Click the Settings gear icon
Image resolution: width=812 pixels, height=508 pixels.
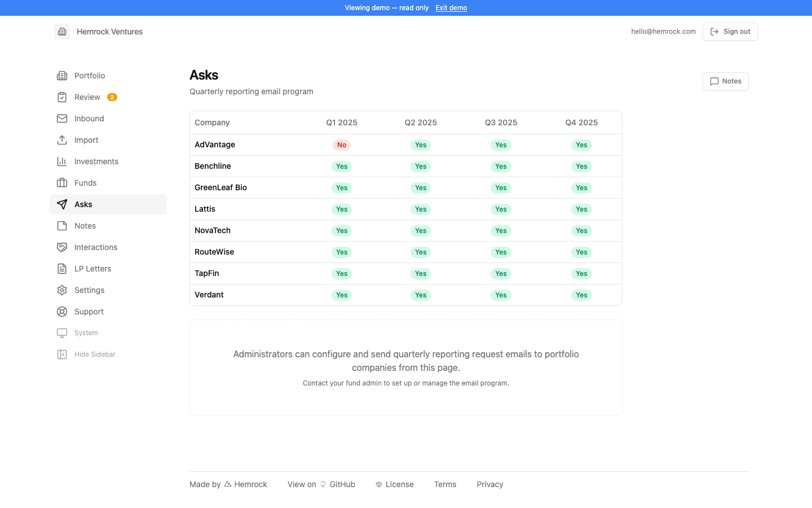pyautogui.click(x=62, y=290)
